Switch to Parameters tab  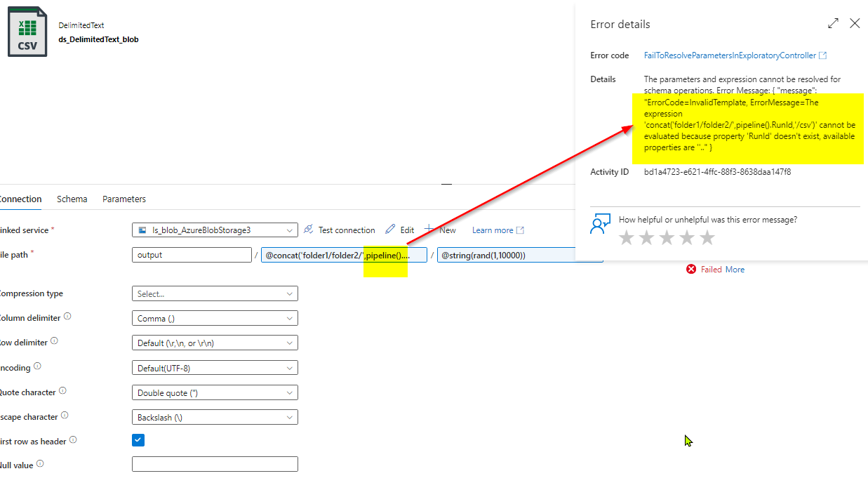pos(124,199)
